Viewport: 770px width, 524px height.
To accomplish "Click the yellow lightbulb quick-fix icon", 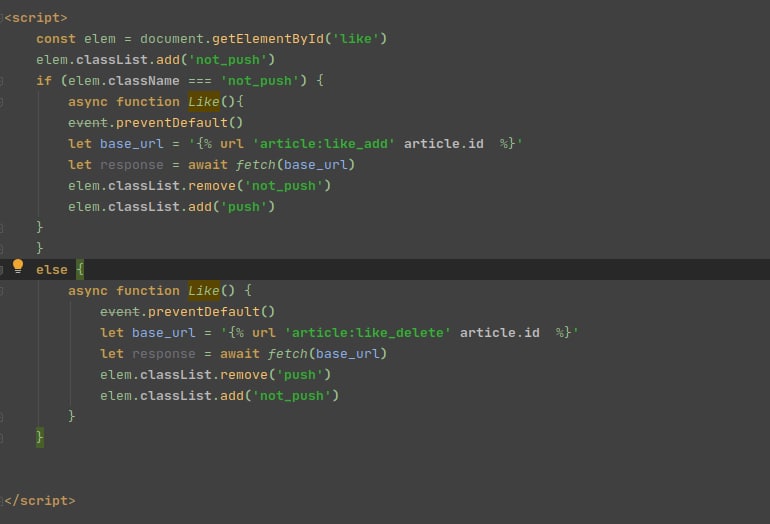I will 18,266.
